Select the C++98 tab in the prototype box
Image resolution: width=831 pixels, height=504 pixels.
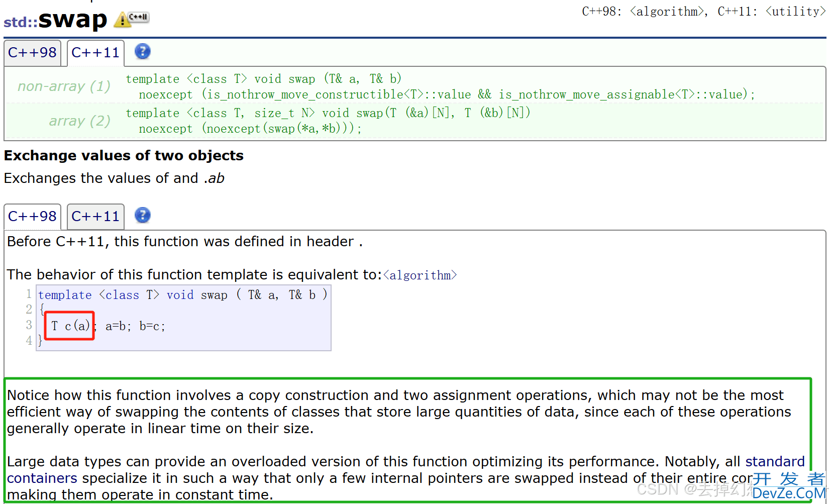click(33, 53)
